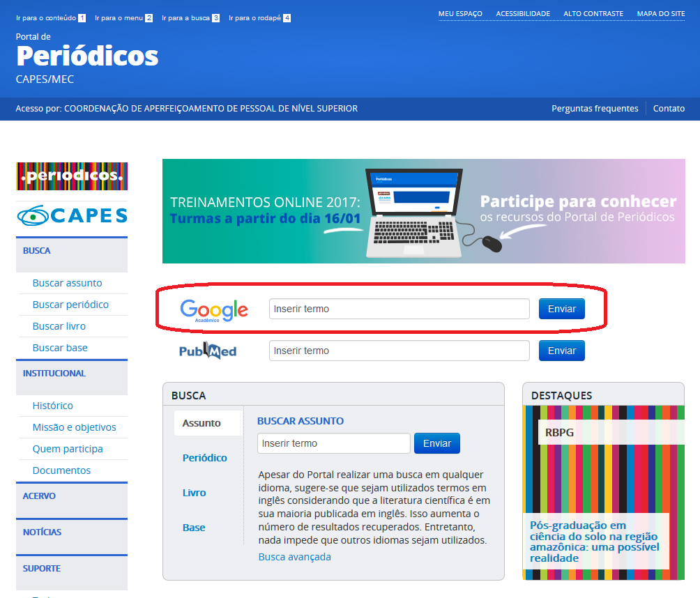Jump to content via 'Ir para o conteúdo'

[50, 18]
